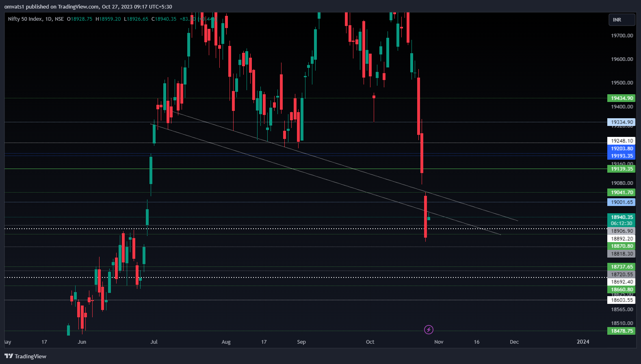Click the 19700.00 price axis tick

[622, 35]
